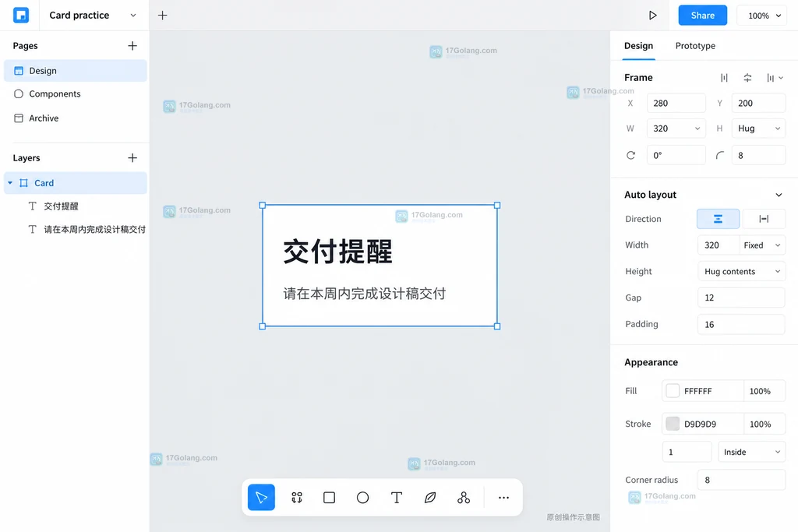Image resolution: width=798 pixels, height=532 pixels.
Task: Select the Pen tool
Action: [430, 498]
